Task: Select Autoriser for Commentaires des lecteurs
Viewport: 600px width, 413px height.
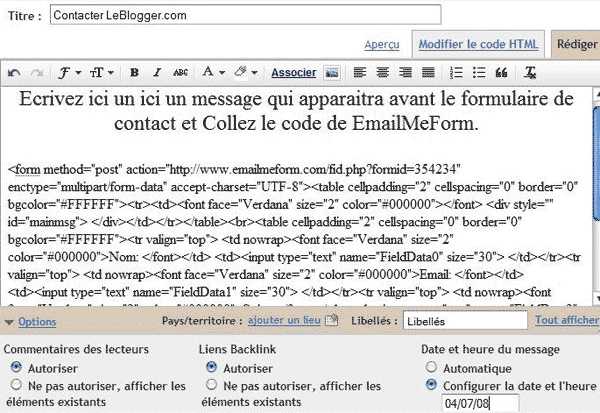Action: [x=16, y=367]
